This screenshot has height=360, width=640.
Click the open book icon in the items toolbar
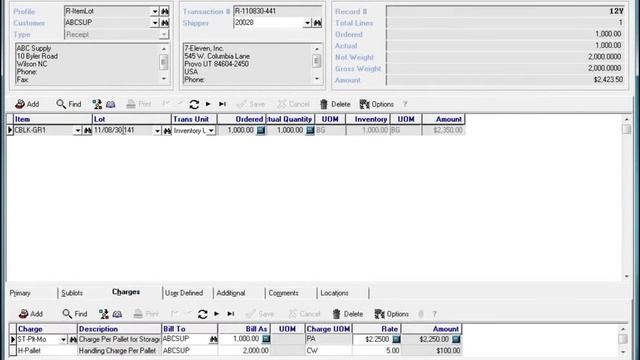(x=111, y=104)
